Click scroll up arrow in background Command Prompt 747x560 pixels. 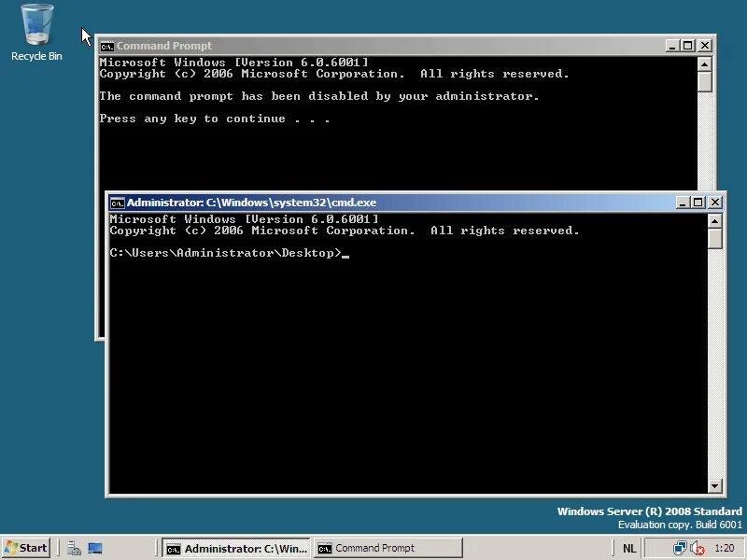(705, 63)
